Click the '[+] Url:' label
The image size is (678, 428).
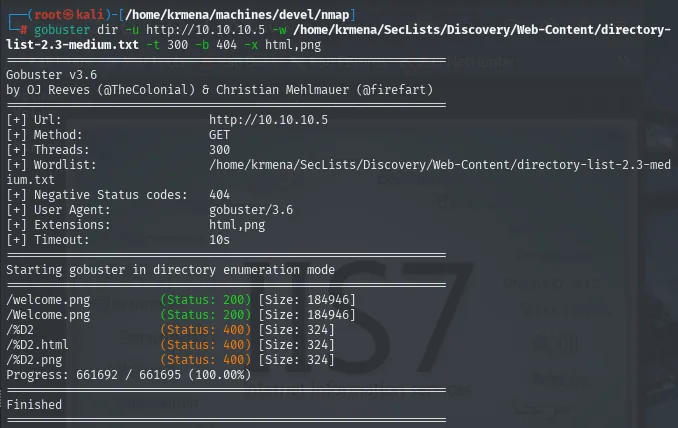click(34, 120)
